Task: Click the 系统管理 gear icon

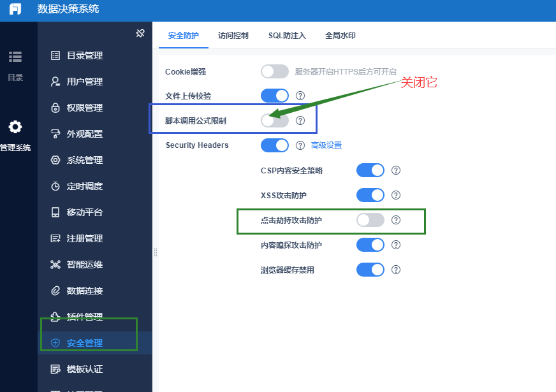Action: pyautogui.click(x=55, y=160)
